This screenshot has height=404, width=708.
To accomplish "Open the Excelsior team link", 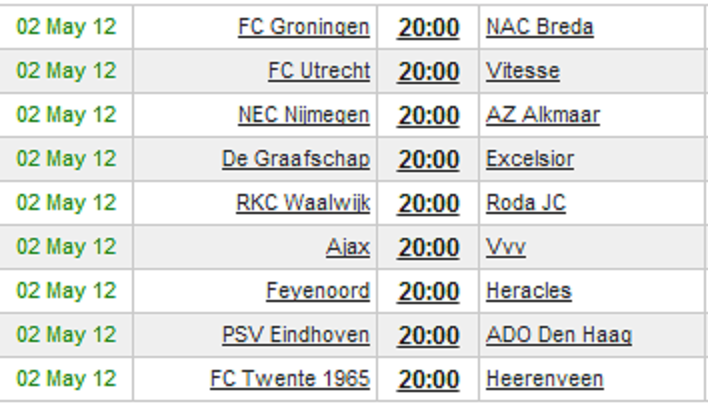I will click(x=530, y=159).
